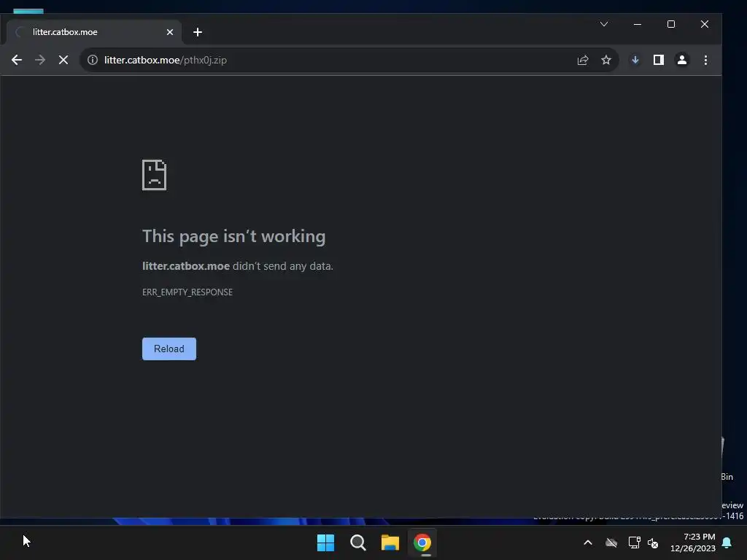Open network status tray icon
This screenshot has width=747, height=560.
pyautogui.click(x=634, y=542)
